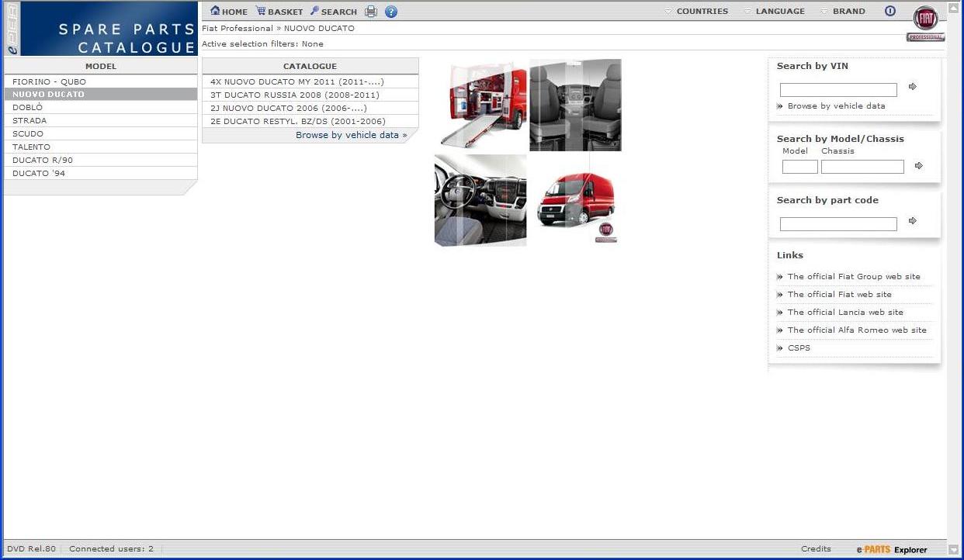The height and width of the screenshot is (560, 964).
Task: Select DUCATO R/90 model
Action: click(101, 161)
